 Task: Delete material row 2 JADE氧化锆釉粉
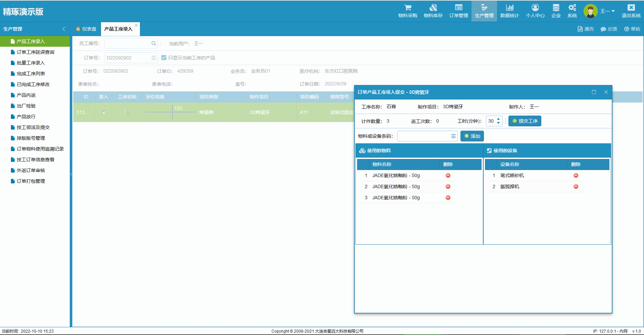448,186
